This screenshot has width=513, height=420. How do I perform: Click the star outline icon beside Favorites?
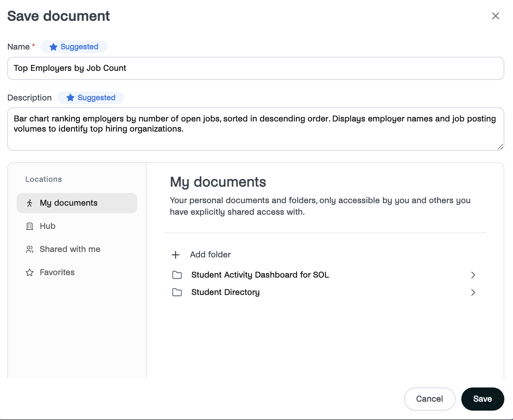coord(30,273)
